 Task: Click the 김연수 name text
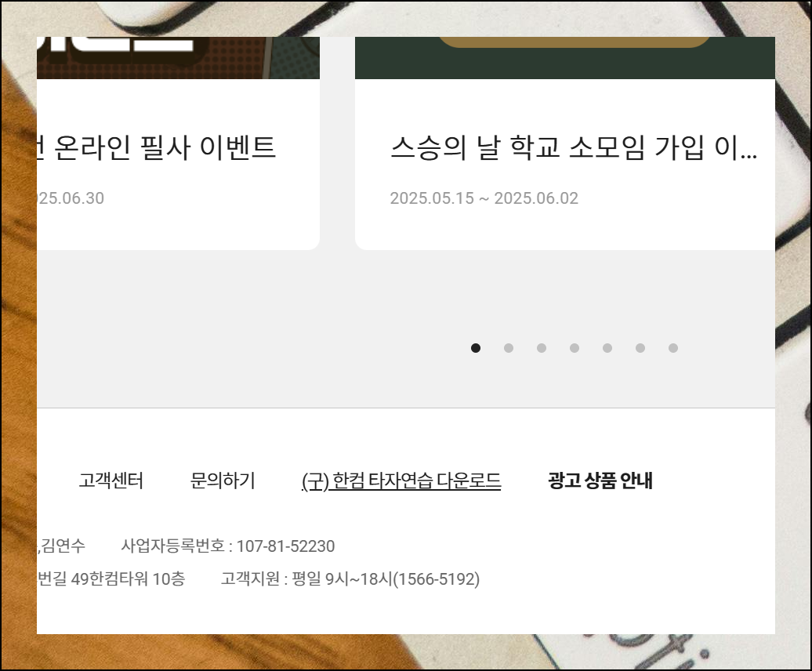tap(63, 546)
